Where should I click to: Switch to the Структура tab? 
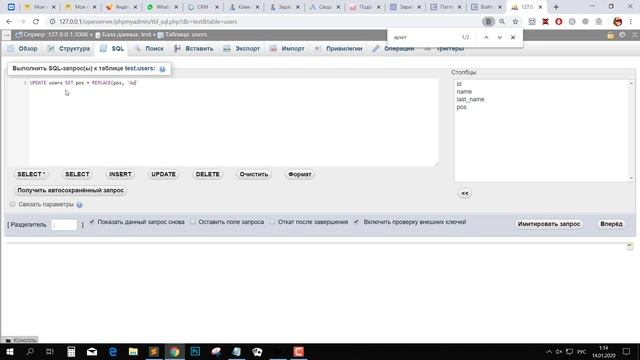69,49
